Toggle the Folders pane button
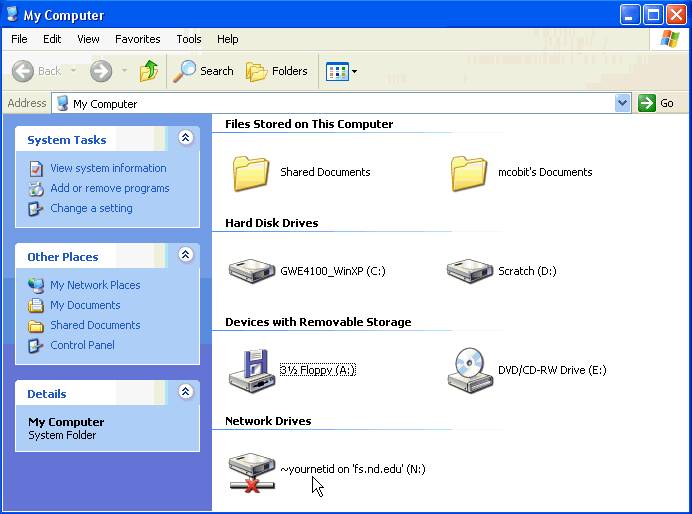The width and height of the screenshot is (692, 514). (x=277, y=71)
